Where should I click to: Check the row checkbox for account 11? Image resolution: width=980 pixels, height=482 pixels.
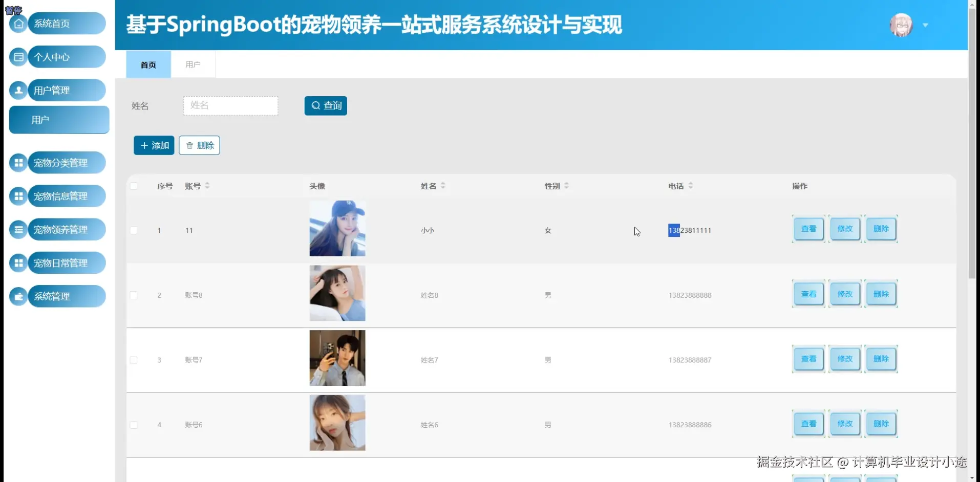(x=134, y=230)
